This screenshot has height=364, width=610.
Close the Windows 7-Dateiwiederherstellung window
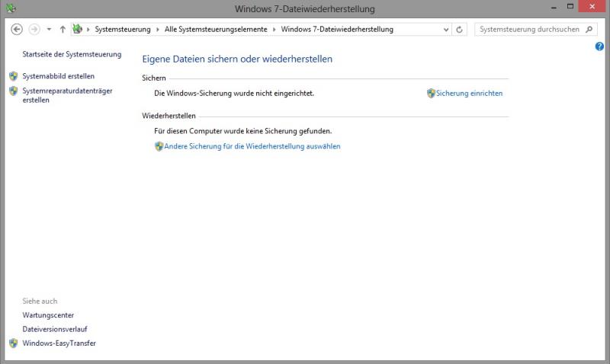point(592,7)
